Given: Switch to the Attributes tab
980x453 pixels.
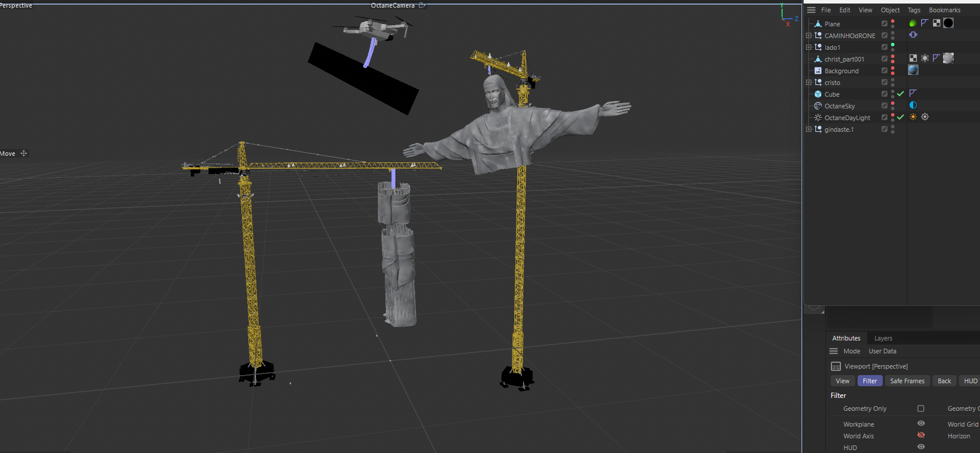Looking at the screenshot, I should tap(846, 338).
